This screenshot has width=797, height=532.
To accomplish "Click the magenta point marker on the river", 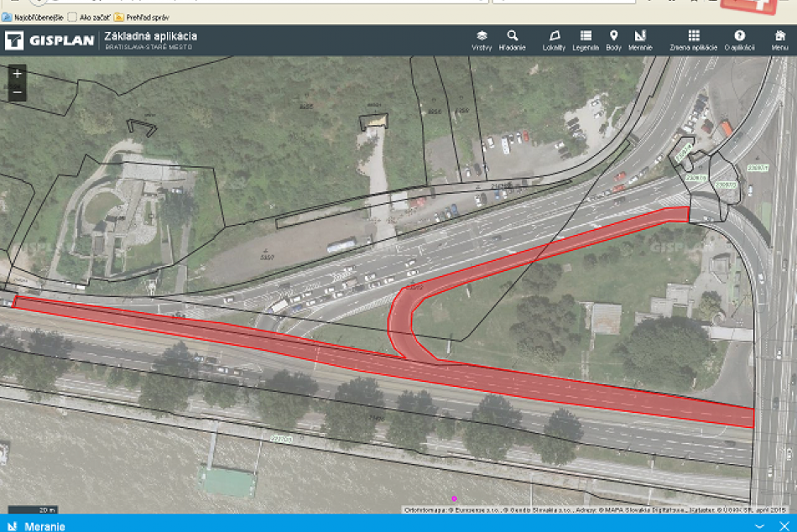I will pos(454,498).
